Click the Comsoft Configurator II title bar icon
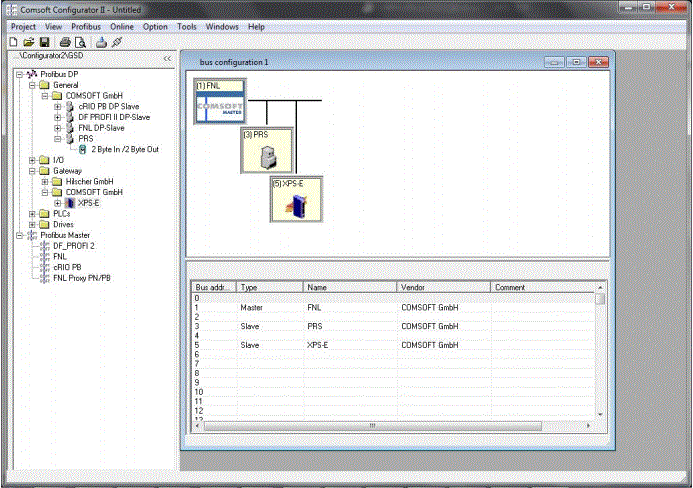693x488 pixels. [12, 10]
